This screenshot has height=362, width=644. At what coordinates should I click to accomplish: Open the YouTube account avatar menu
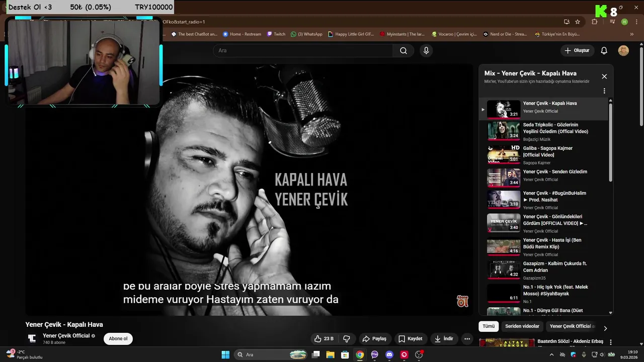point(623,50)
